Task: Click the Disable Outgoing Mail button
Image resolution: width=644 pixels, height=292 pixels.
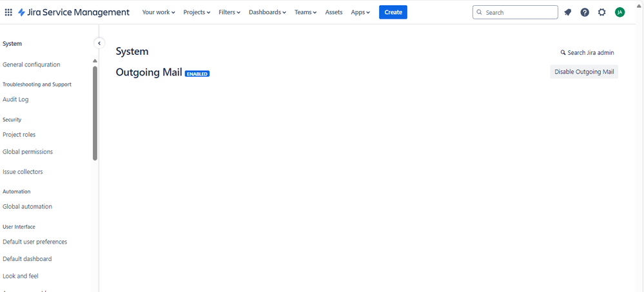Action: point(584,72)
